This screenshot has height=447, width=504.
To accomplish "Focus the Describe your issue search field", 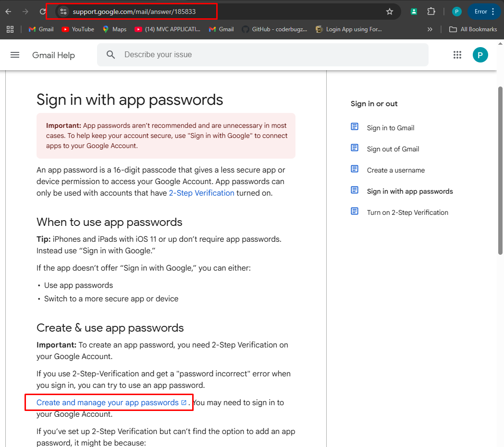I will (263, 55).
